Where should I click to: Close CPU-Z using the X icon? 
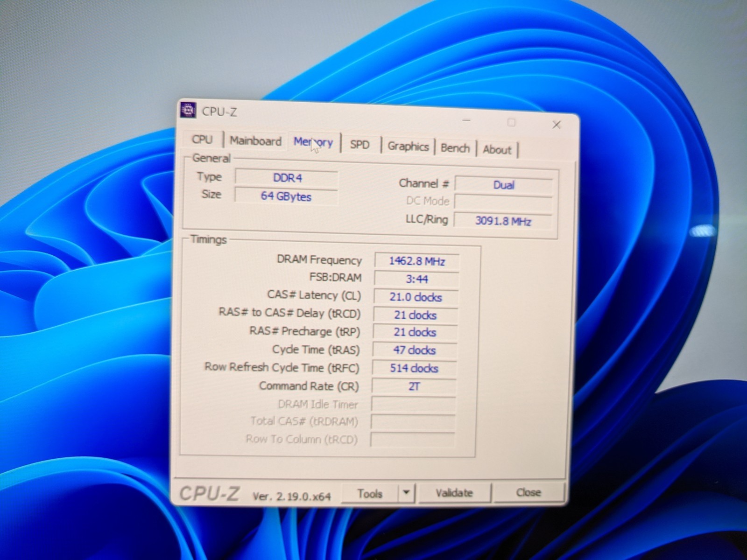pos(556,125)
